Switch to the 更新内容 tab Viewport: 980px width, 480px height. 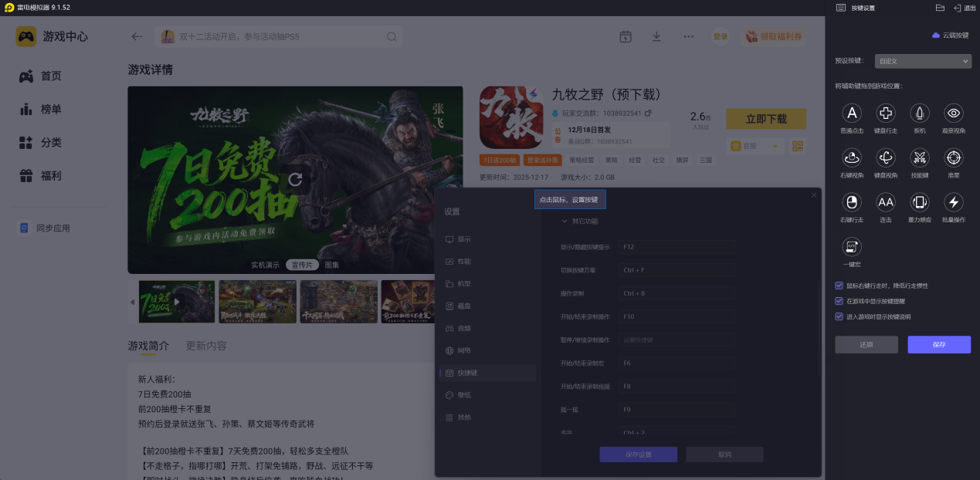pyautogui.click(x=206, y=346)
